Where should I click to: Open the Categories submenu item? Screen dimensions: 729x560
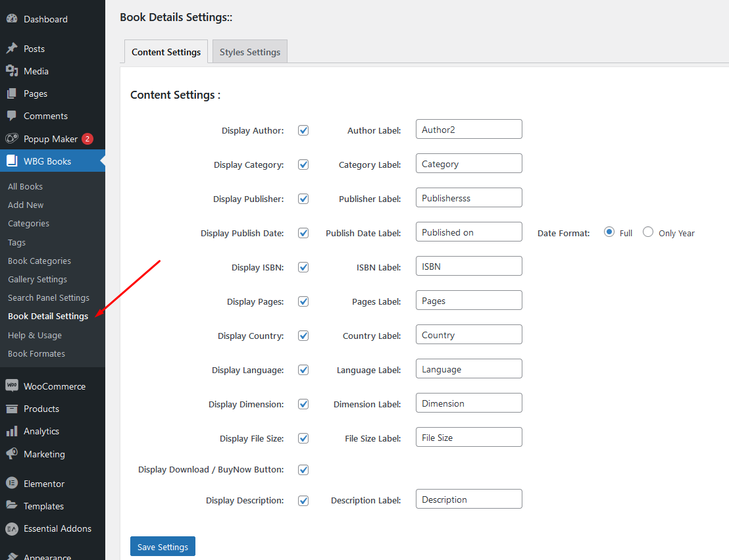point(28,224)
